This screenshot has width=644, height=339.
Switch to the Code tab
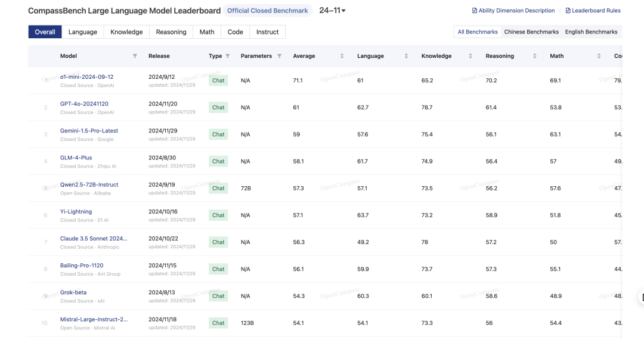pyautogui.click(x=236, y=32)
